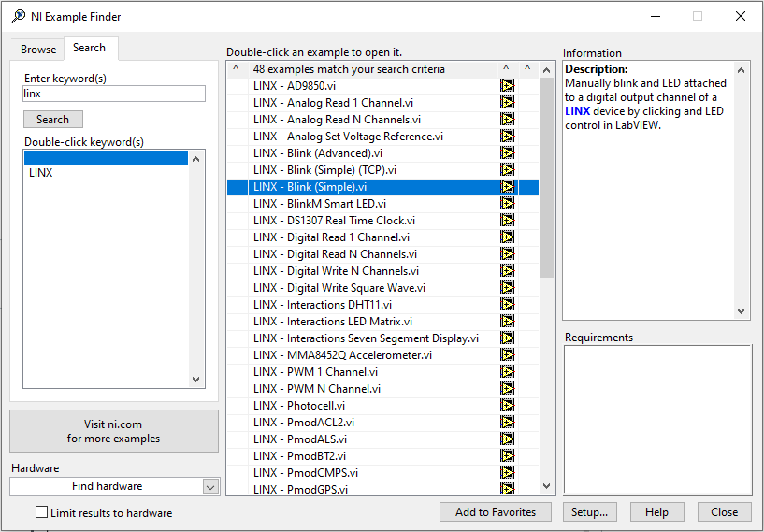Screen dimensions: 764x532
Task: Click the VI icon for selected Blink (Simple).vi
Action: point(507,187)
